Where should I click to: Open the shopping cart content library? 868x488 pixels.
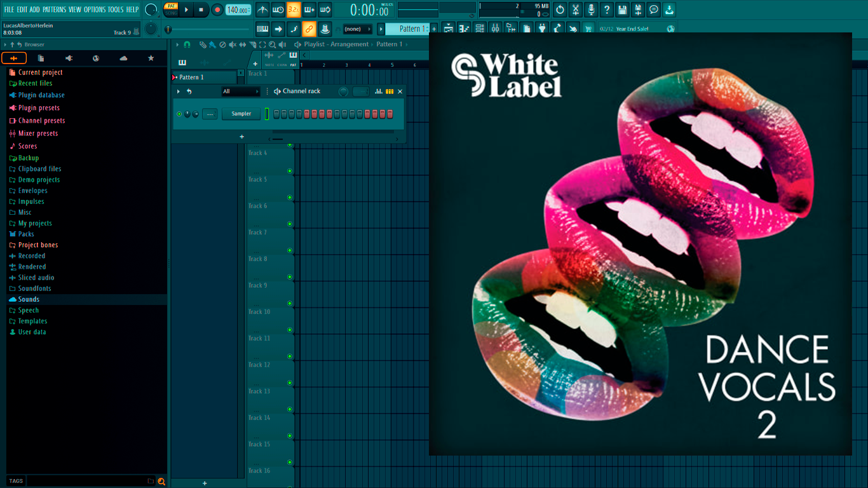[x=589, y=29]
